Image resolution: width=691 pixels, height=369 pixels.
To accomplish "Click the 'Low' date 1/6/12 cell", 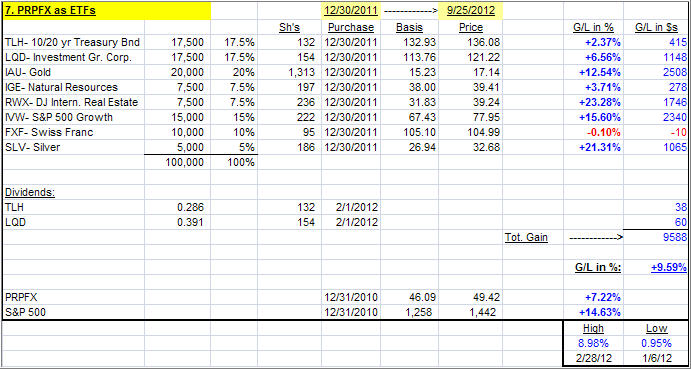I will pos(656,358).
